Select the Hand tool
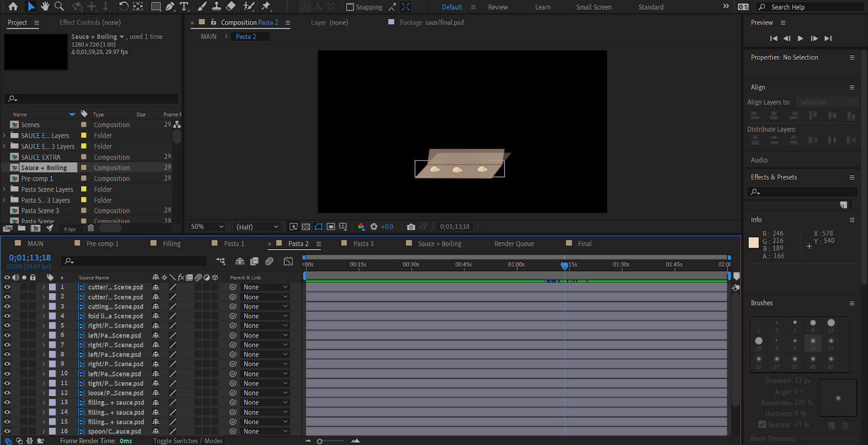This screenshot has height=445, width=868. (x=45, y=7)
